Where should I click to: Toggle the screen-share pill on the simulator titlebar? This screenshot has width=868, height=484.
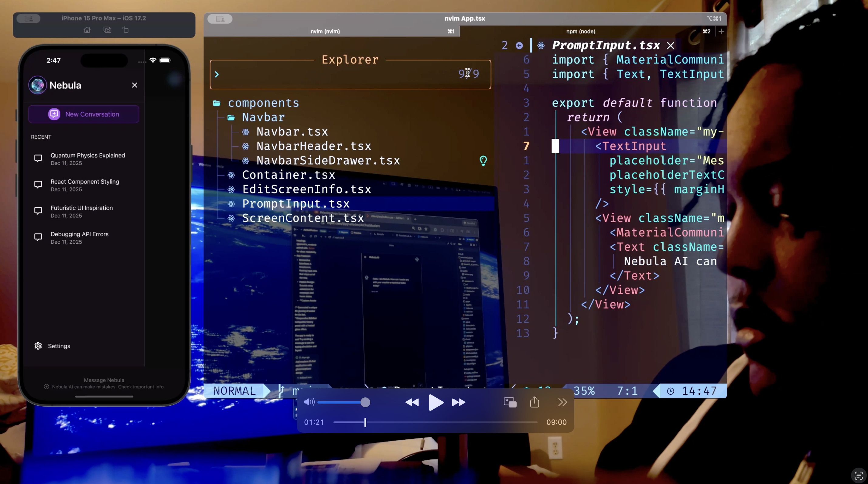click(x=28, y=19)
